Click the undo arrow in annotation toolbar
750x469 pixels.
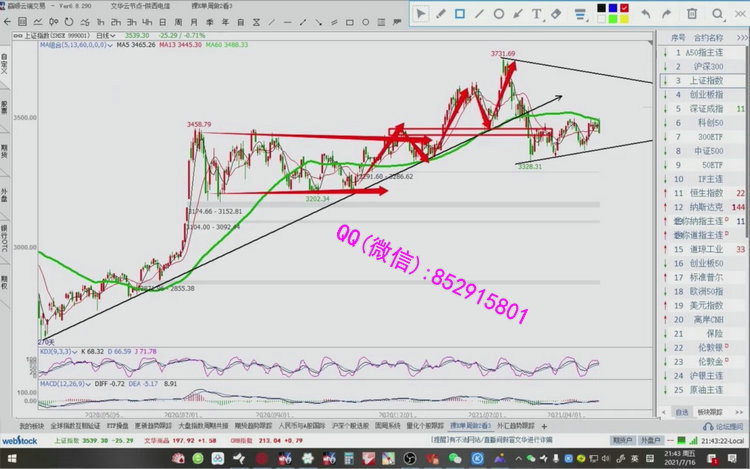645,13
